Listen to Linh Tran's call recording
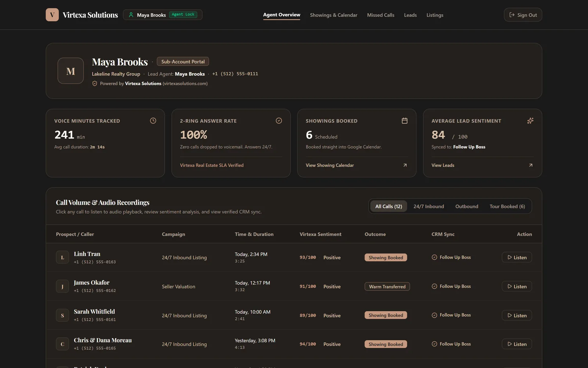 (x=517, y=257)
